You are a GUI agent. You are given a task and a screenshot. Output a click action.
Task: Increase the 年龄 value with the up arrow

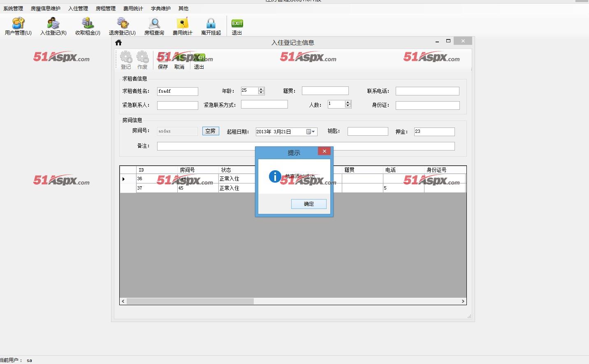click(x=261, y=89)
